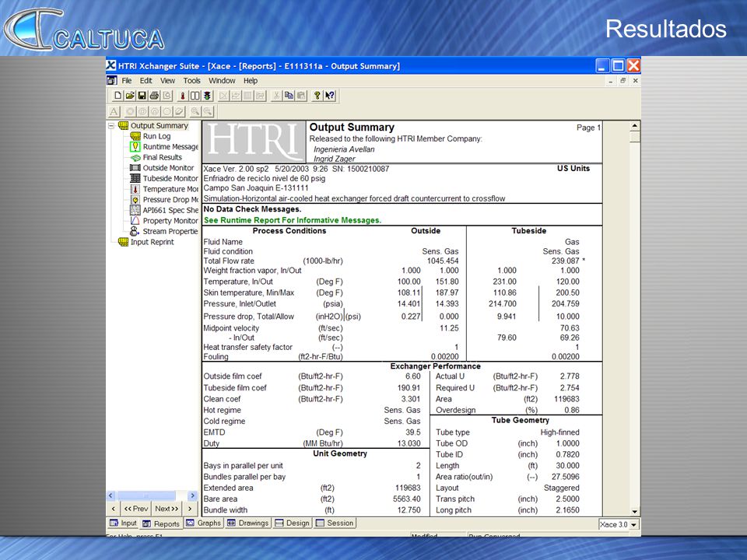747x560 pixels.
Task: Click the Copy toolbar icon
Action: pos(289,96)
